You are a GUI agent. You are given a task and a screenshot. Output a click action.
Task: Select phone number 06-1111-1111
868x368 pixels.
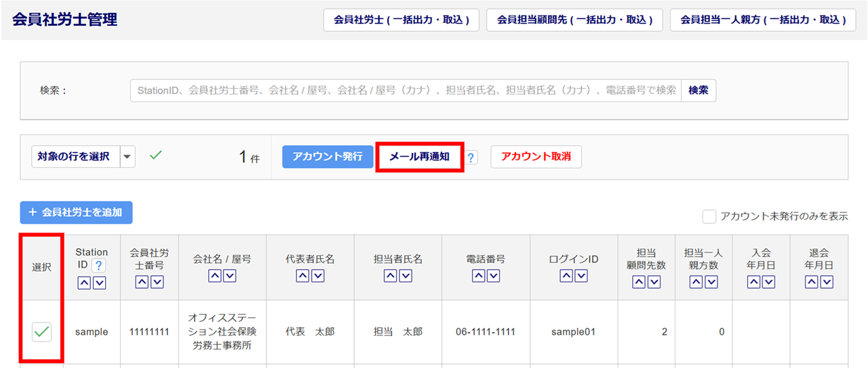coord(486,332)
